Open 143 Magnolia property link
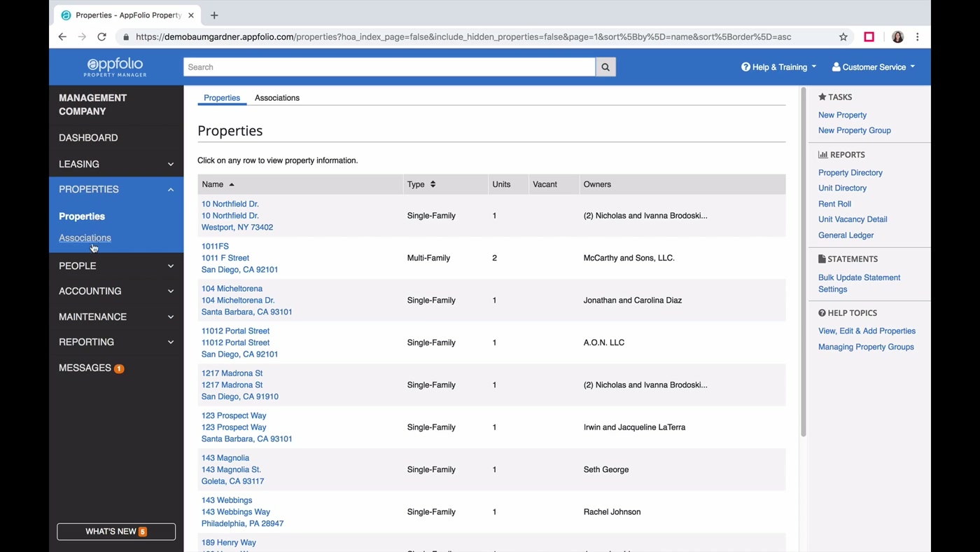 [225, 458]
